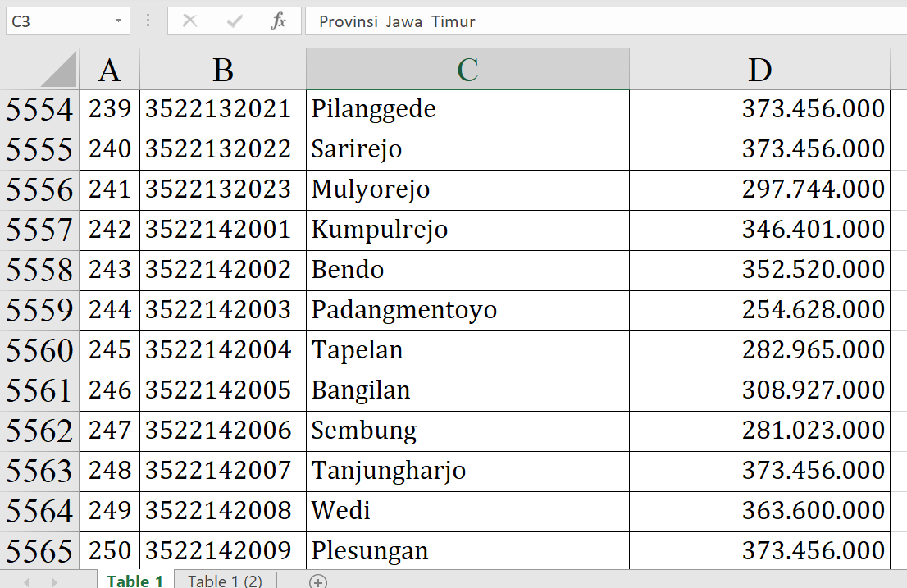Click the previous sheet navigation arrow
907x588 pixels.
coord(26,581)
